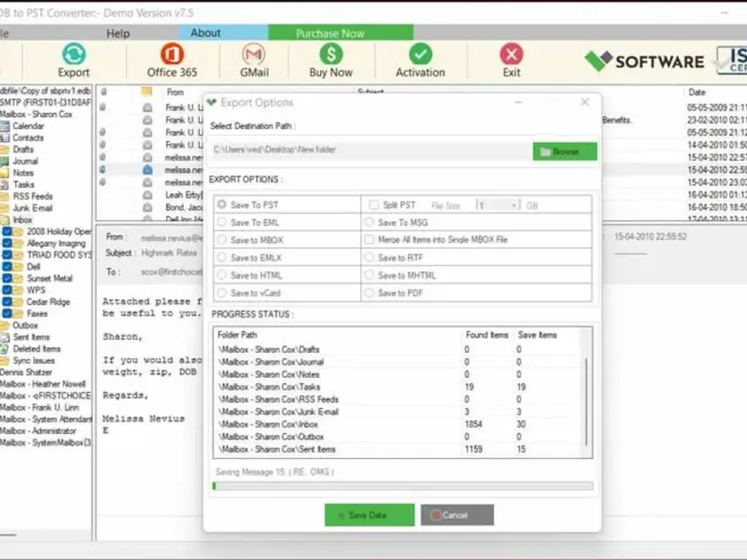Image resolution: width=747 pixels, height=560 pixels.
Task: Select Mailbox - Frank U. Linn tree item
Action: pos(39,408)
